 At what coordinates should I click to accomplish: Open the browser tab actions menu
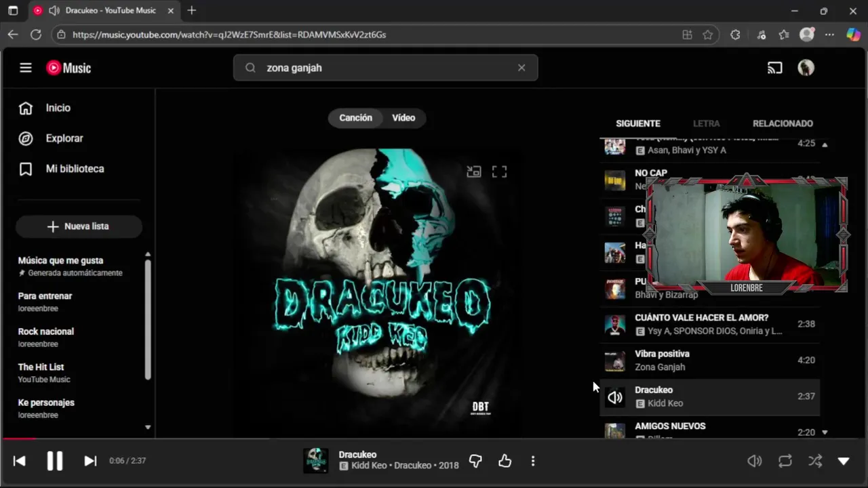click(13, 11)
